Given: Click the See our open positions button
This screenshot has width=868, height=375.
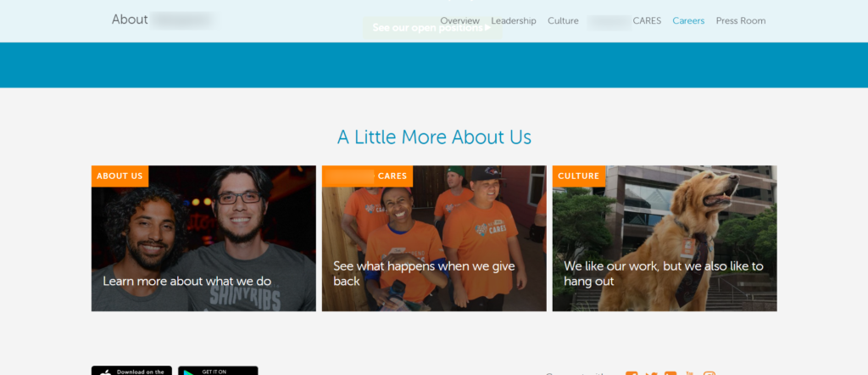Looking at the screenshot, I should [432, 28].
